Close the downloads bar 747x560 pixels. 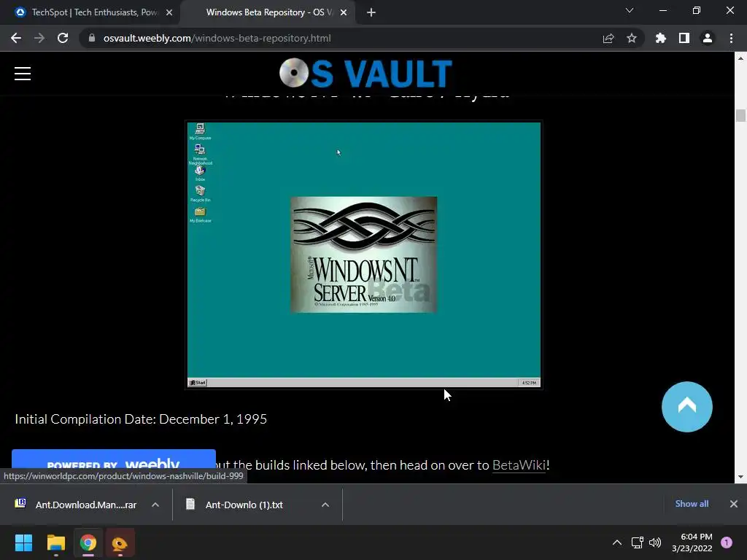[x=734, y=504]
